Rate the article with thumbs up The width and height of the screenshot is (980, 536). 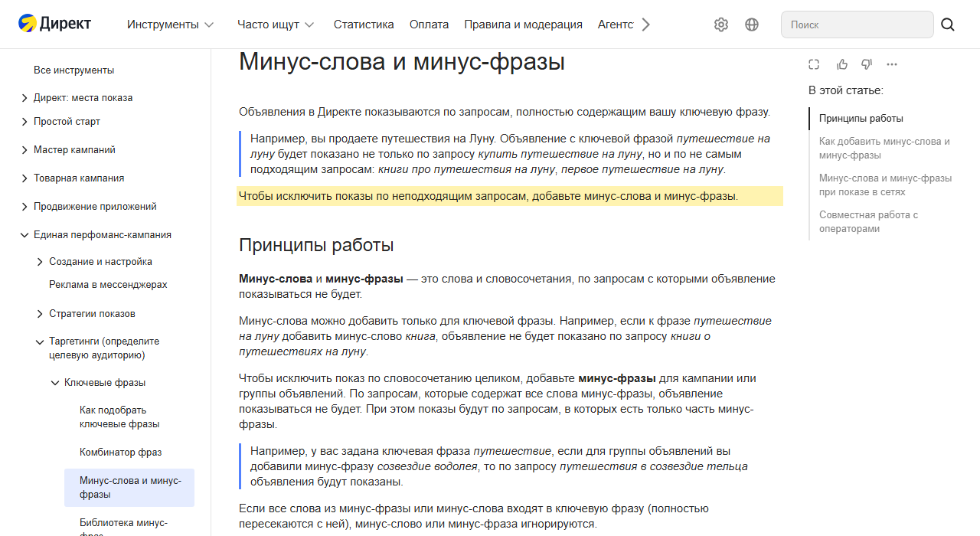(842, 64)
